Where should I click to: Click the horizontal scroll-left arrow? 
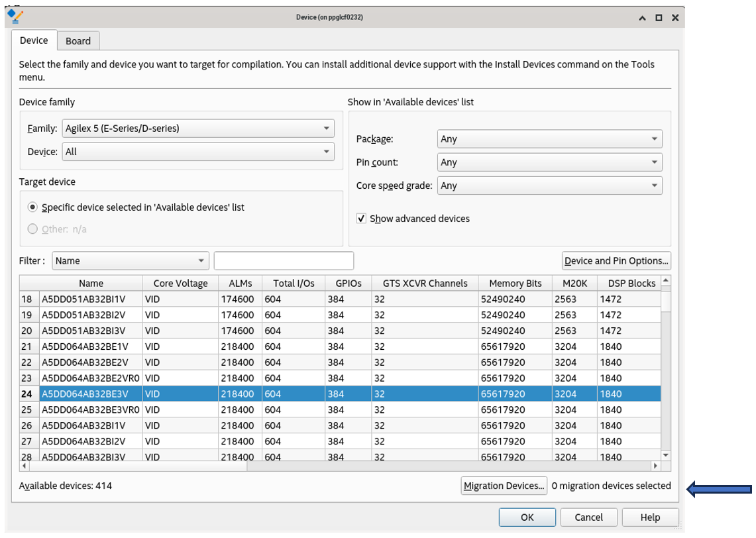click(x=25, y=466)
